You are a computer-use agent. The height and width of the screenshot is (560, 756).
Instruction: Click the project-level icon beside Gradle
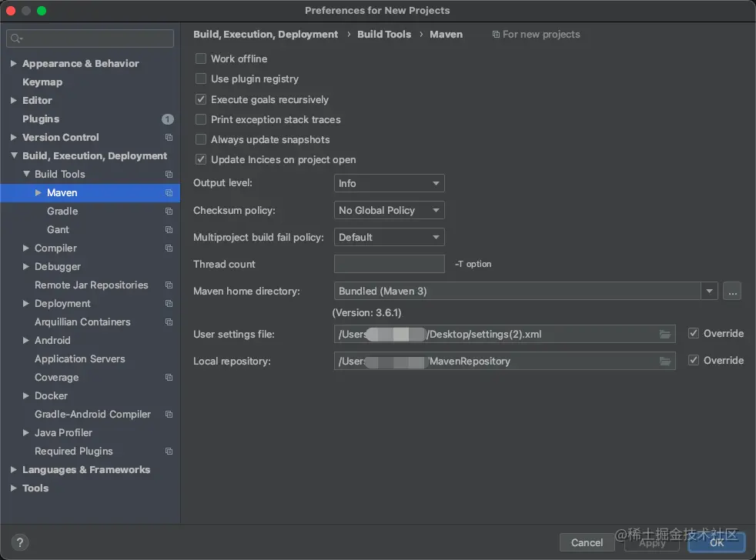click(x=169, y=211)
